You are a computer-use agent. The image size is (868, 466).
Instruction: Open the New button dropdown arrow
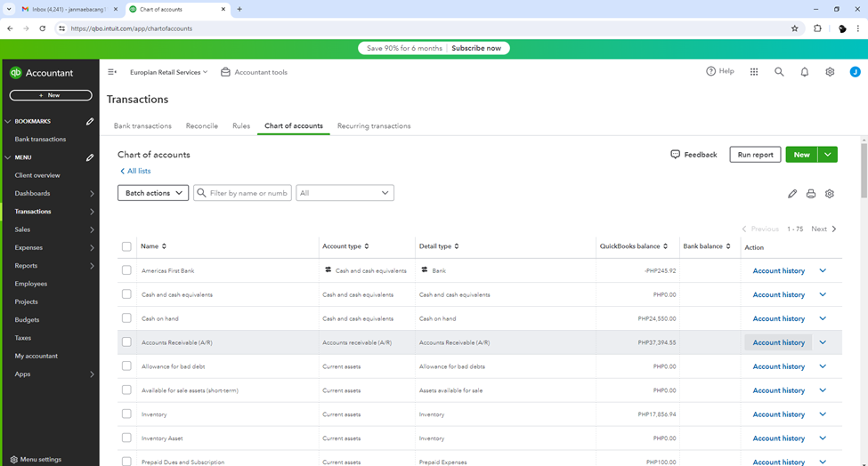[828, 155]
